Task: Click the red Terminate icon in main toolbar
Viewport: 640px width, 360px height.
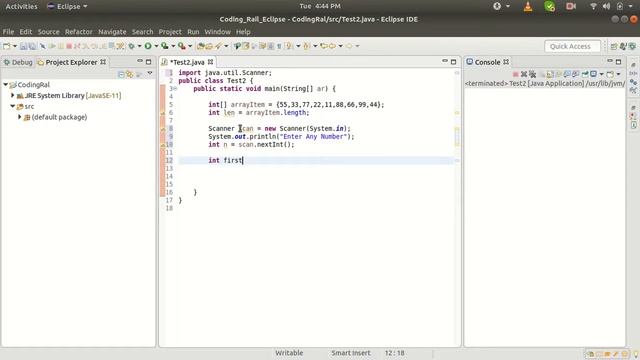Action: click(x=69, y=46)
